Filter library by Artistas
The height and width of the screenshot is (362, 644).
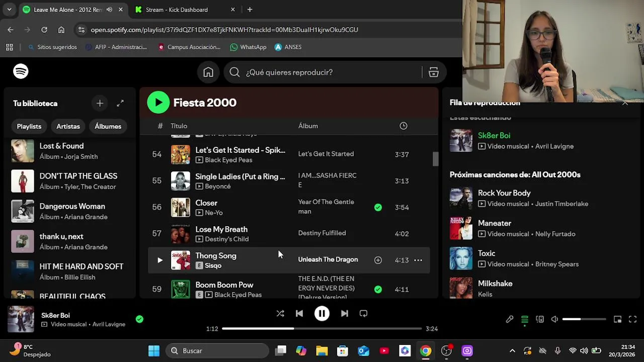tap(68, 126)
